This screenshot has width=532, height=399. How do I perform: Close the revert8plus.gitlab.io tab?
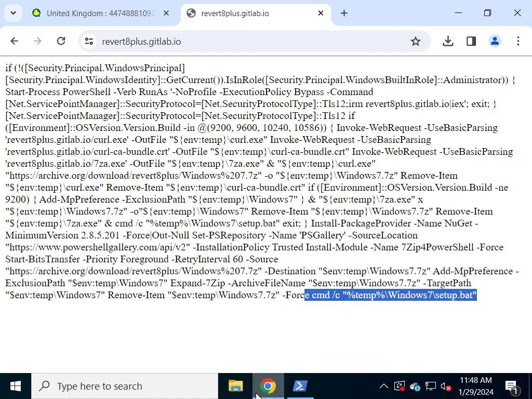click(321, 13)
